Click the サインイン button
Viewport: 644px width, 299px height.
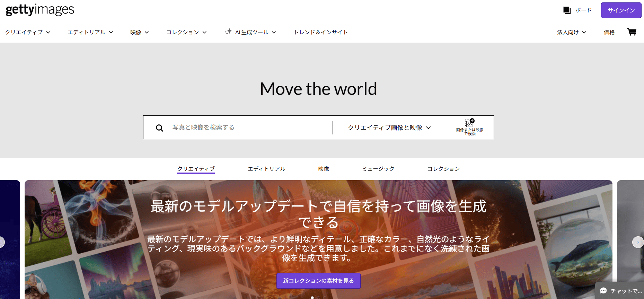(621, 10)
